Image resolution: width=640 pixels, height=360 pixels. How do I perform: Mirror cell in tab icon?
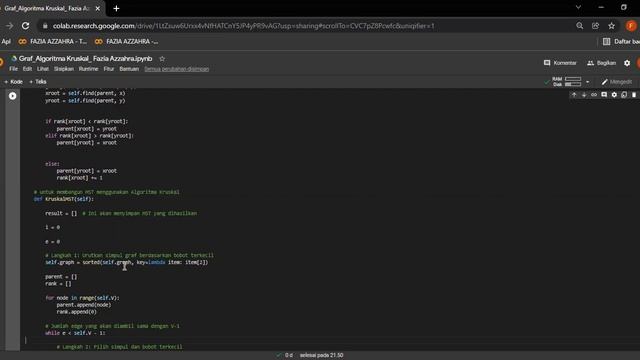(624, 95)
